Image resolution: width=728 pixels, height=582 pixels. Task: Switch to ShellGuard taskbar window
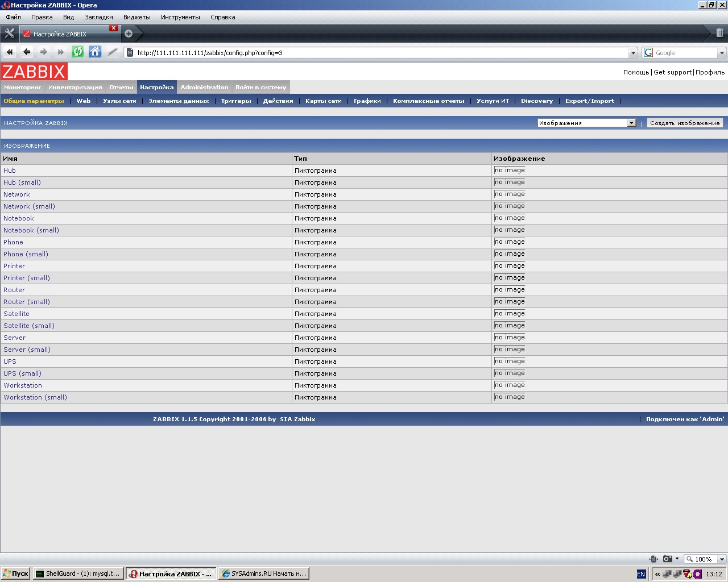tap(78, 574)
